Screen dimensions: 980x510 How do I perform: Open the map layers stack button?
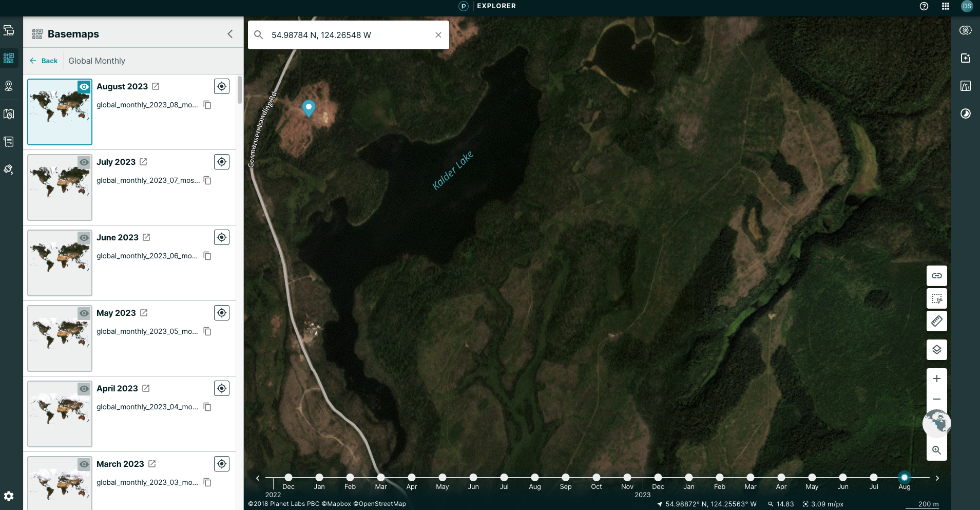click(937, 350)
